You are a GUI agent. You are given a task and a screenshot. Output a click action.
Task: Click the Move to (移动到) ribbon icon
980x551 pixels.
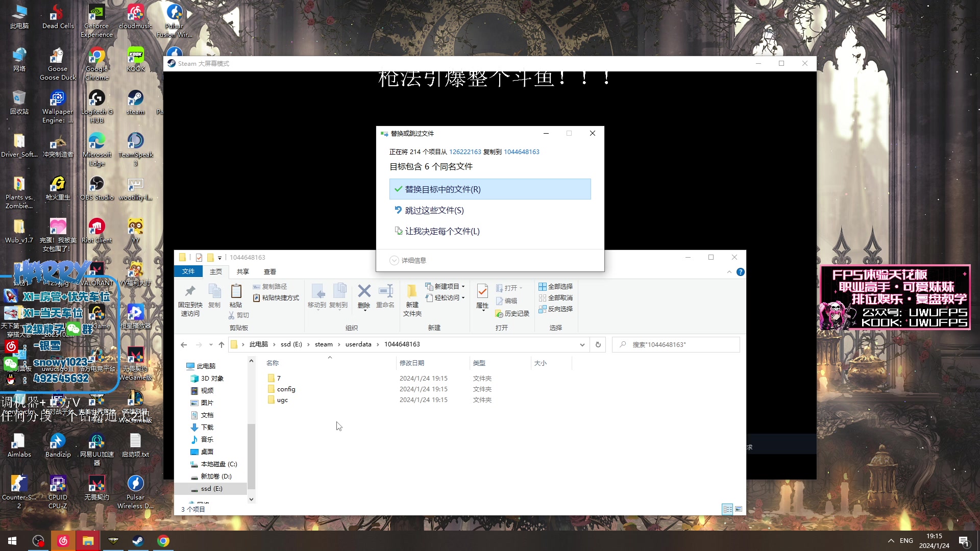point(317,296)
